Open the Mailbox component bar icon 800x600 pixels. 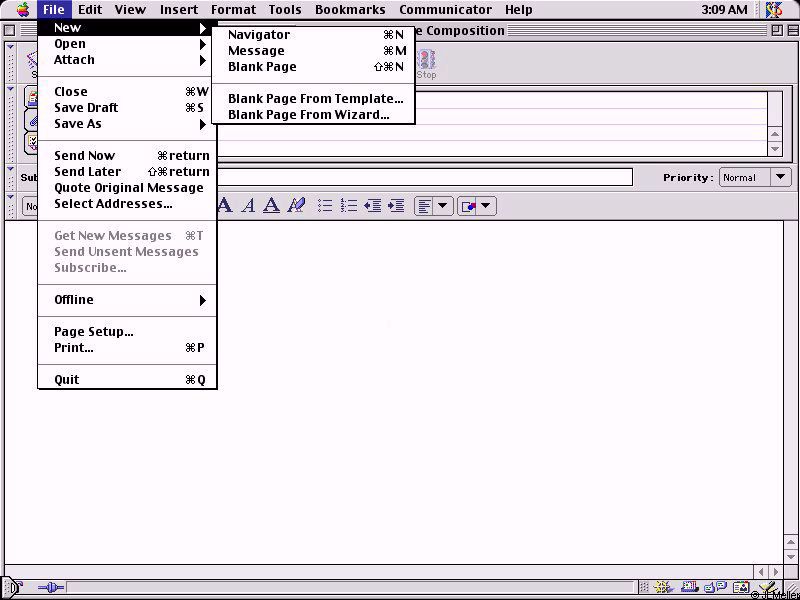pos(689,587)
